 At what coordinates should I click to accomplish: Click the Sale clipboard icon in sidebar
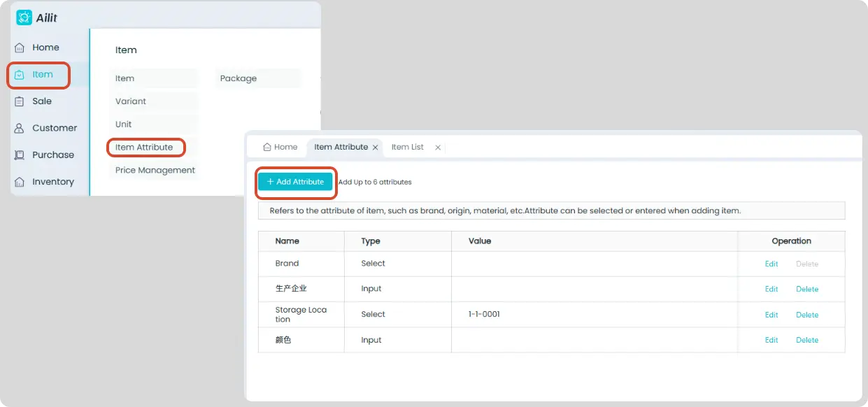20,101
